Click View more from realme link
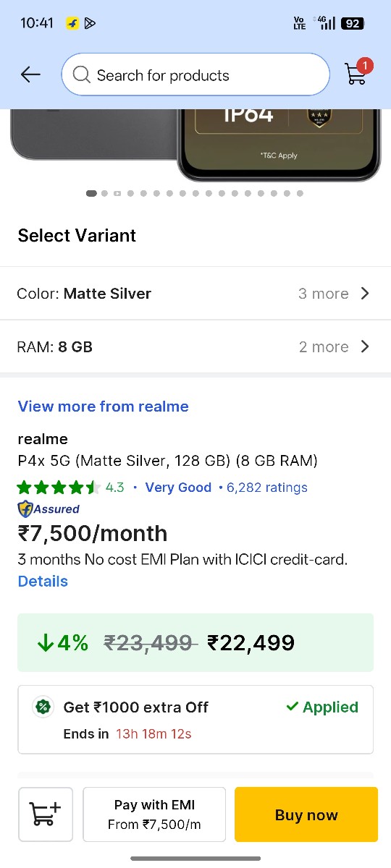The width and height of the screenshot is (391, 868). tap(104, 407)
